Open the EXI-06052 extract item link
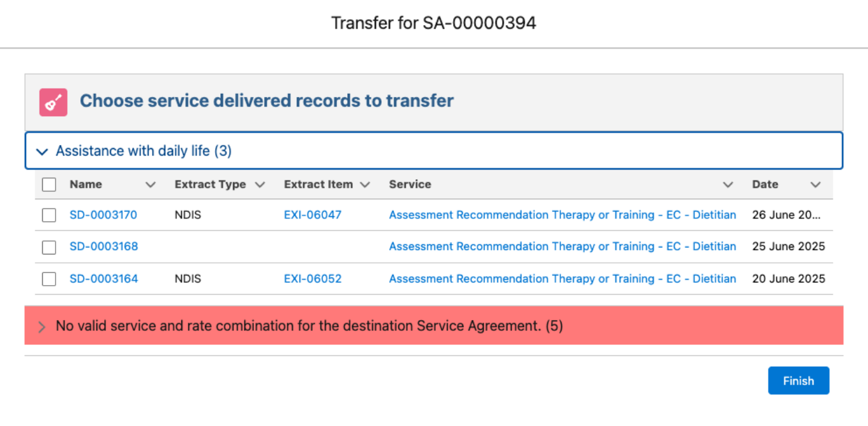Image resolution: width=868 pixels, height=426 pixels. click(312, 279)
